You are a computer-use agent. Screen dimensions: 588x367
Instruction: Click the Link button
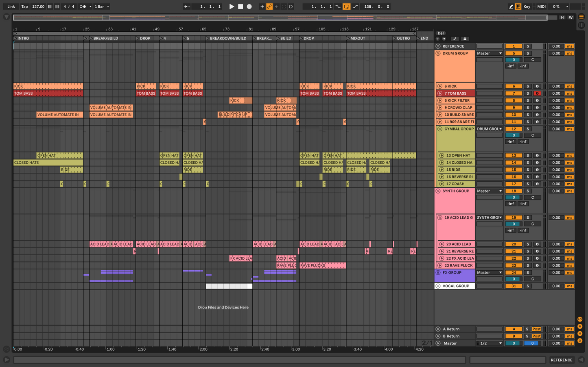coord(11,7)
